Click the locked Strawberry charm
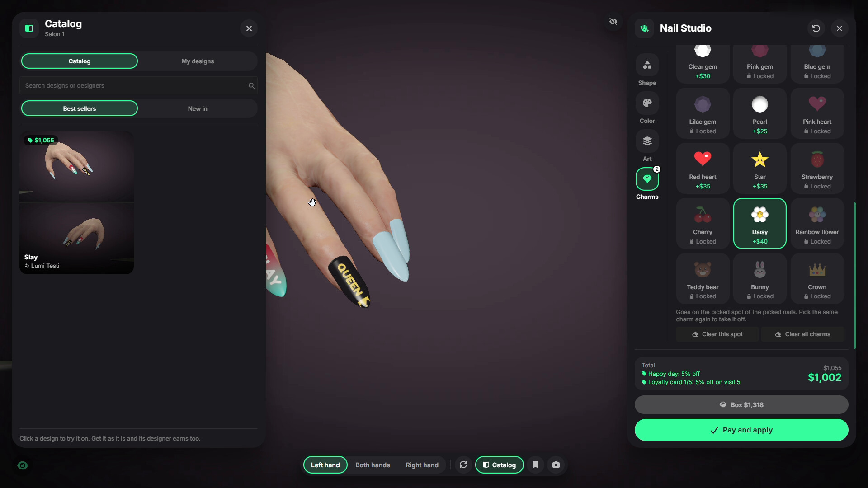The image size is (868, 488). (x=817, y=168)
